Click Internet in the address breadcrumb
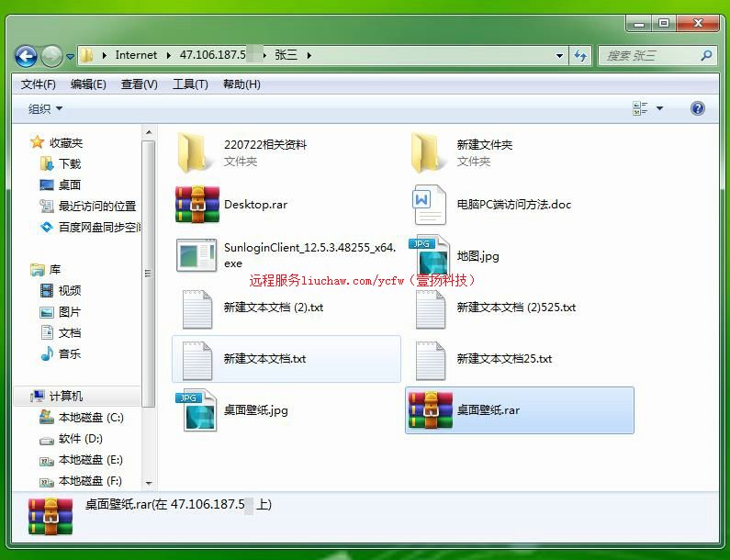Image resolution: width=730 pixels, height=560 pixels. (x=136, y=55)
